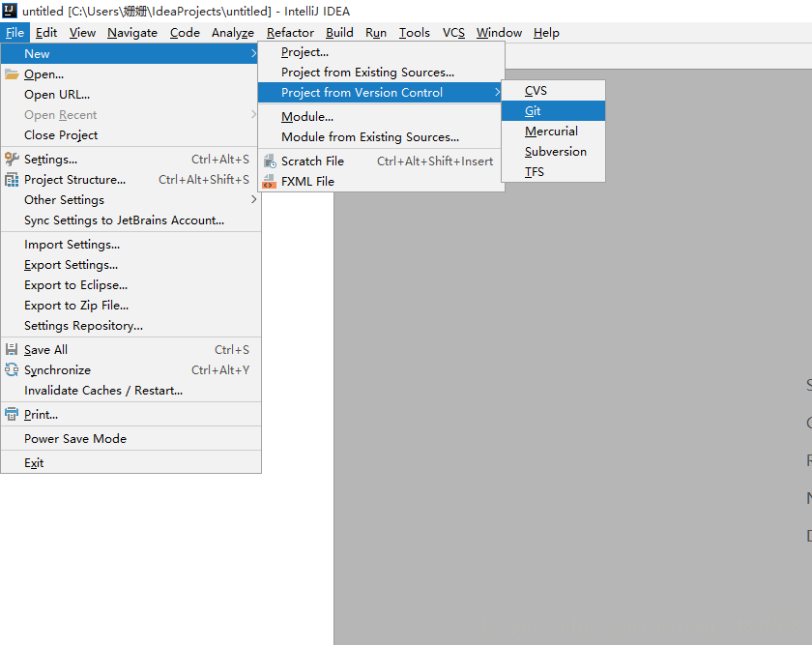The width and height of the screenshot is (812, 645).
Task: Choose Open URL... entry
Action: 130,95
